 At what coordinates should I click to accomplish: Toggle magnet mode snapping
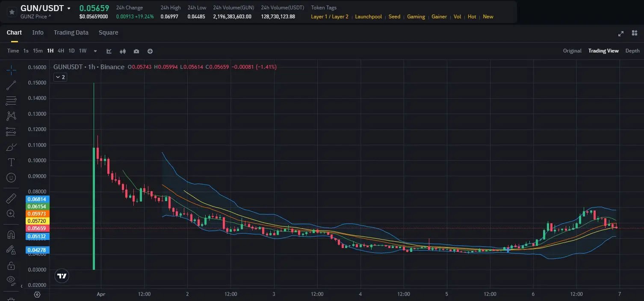(12, 235)
